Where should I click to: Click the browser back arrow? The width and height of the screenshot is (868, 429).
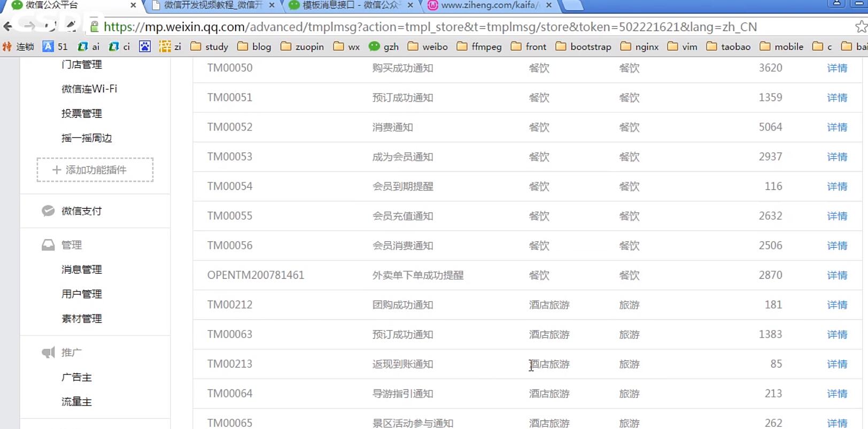click(8, 26)
